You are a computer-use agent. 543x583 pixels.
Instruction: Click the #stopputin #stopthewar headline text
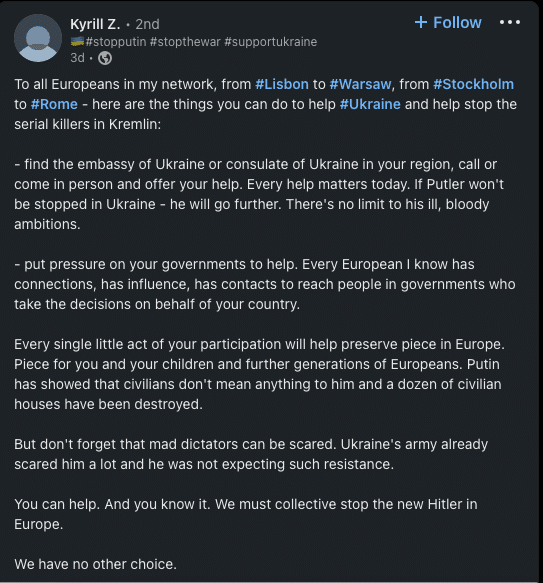coord(201,42)
